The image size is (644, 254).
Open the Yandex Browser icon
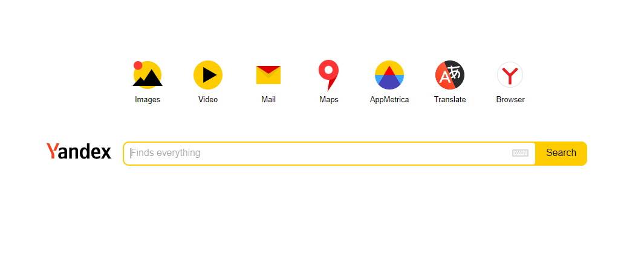(510, 75)
